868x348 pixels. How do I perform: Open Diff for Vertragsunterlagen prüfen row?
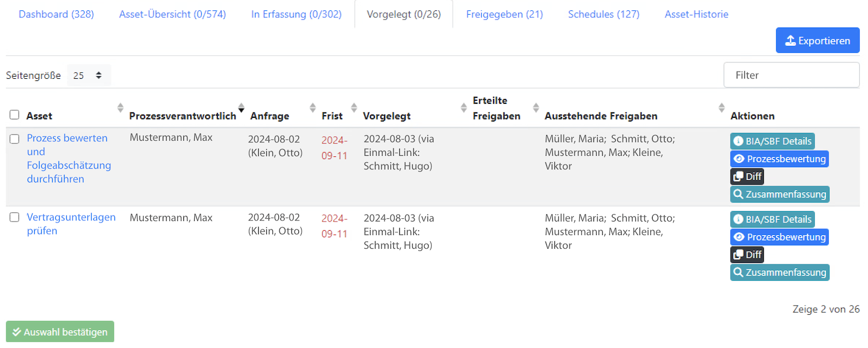[x=747, y=255]
